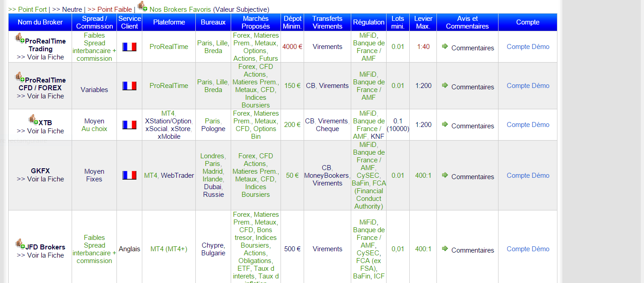Click the 1:40 leverage value
644x283 pixels.
pos(423,47)
